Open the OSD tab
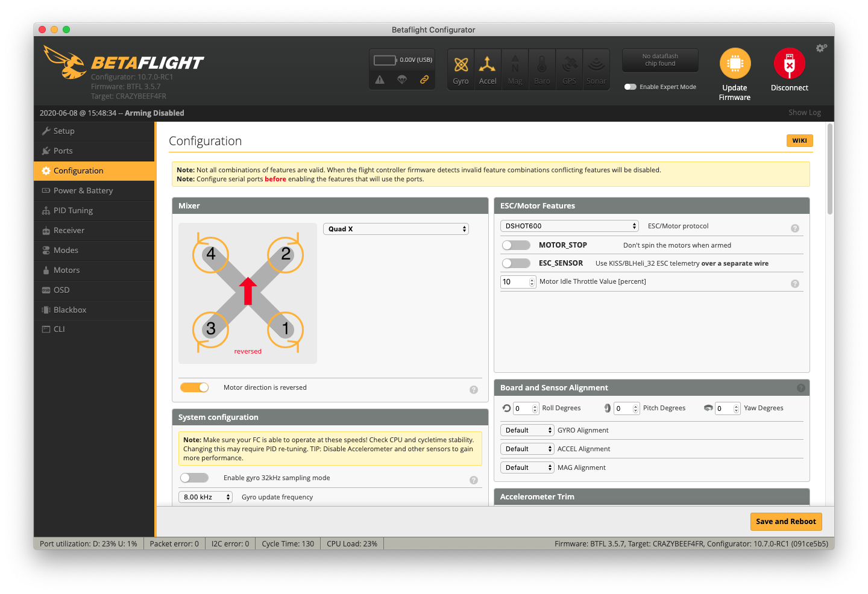 pyautogui.click(x=94, y=290)
